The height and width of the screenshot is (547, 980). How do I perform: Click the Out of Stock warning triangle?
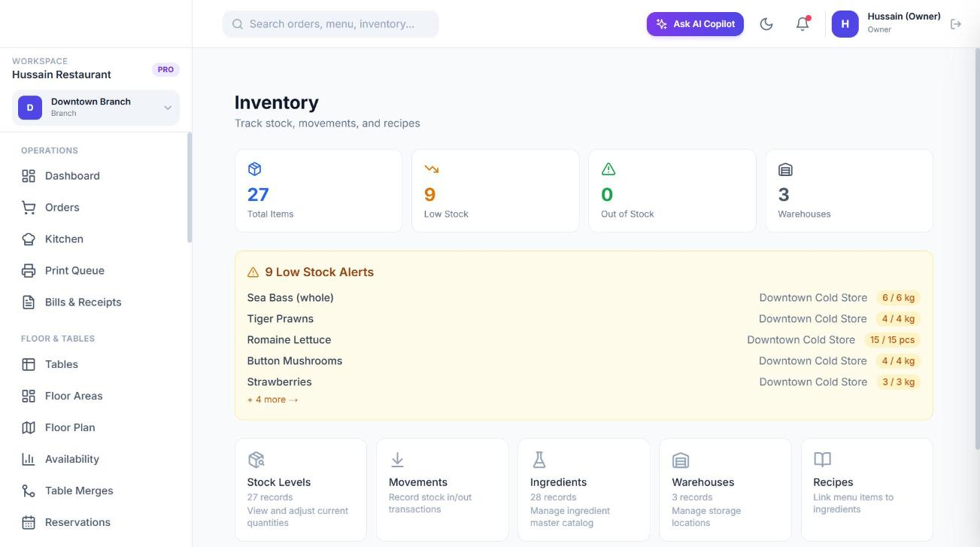tap(608, 169)
